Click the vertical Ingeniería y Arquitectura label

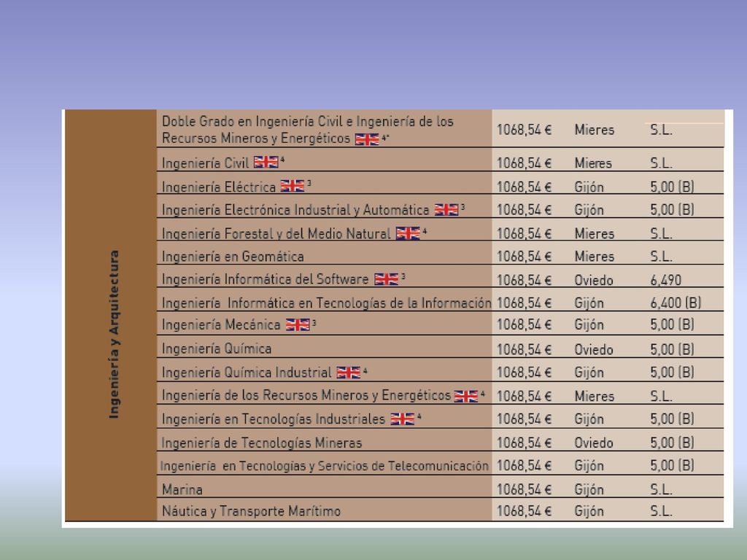coord(114,334)
